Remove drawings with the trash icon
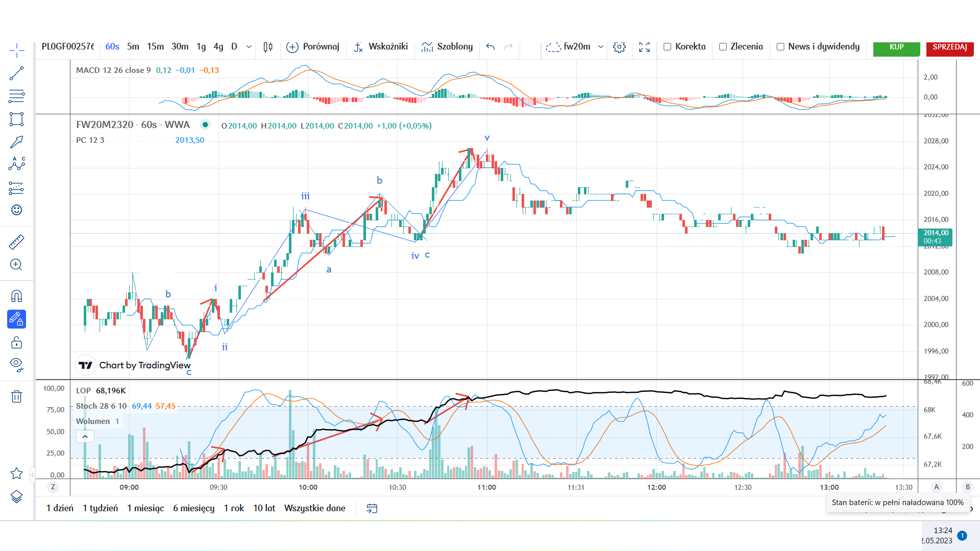This screenshot has width=980, height=551. (16, 396)
